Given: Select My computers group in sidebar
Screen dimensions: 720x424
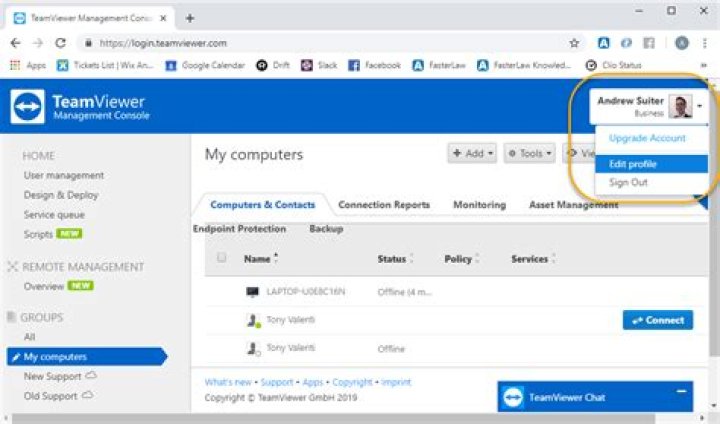Looking at the screenshot, I should (87, 357).
